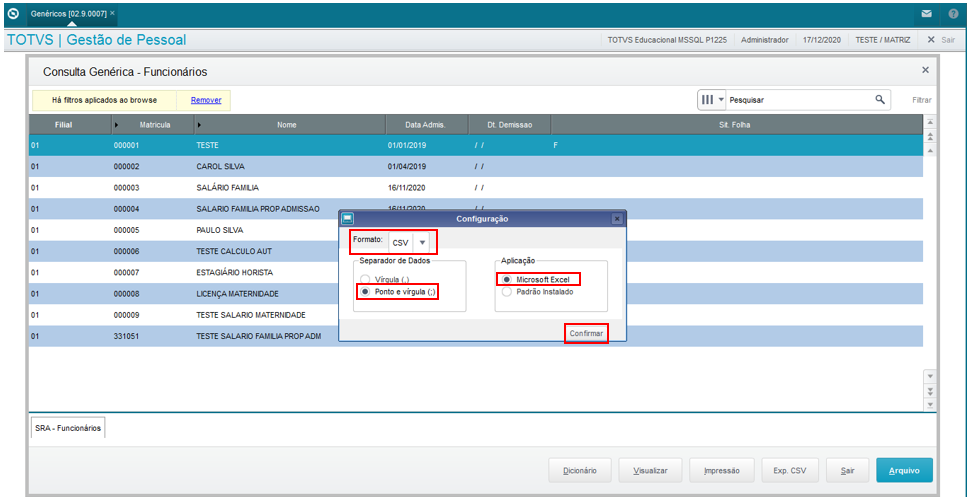The height and width of the screenshot is (497, 968).
Task: Click TESTE / MATRIZ in header bar
Action: 883,40
